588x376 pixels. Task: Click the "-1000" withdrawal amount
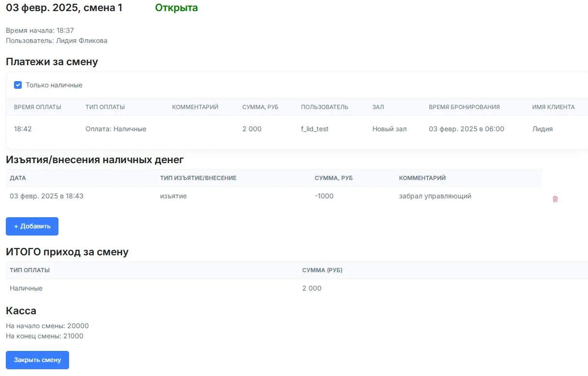tap(324, 196)
